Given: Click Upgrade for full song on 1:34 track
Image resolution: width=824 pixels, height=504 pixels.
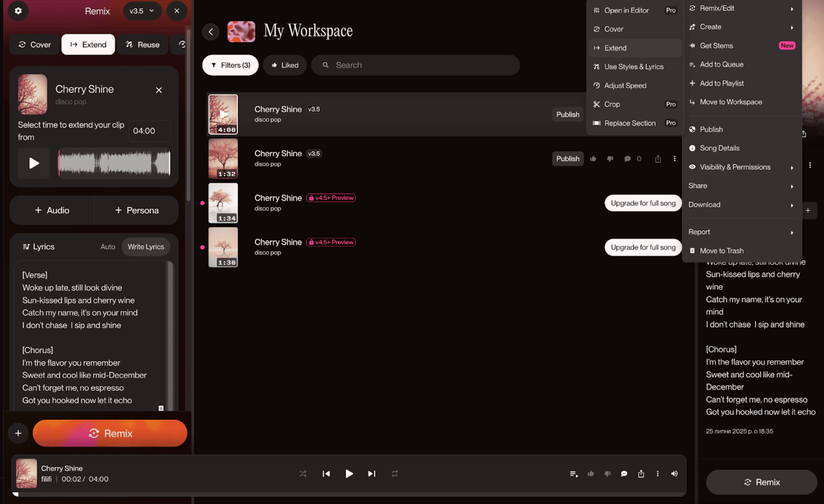Looking at the screenshot, I should pyautogui.click(x=643, y=203).
